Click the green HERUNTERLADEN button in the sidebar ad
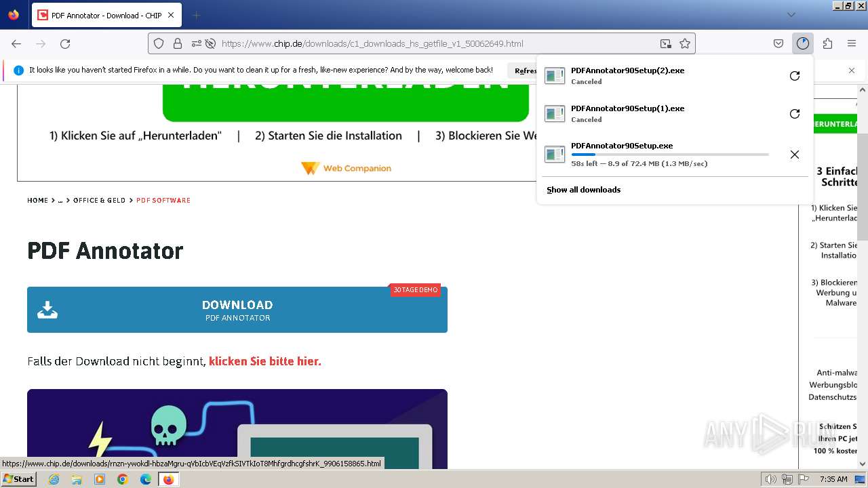 tap(835, 124)
